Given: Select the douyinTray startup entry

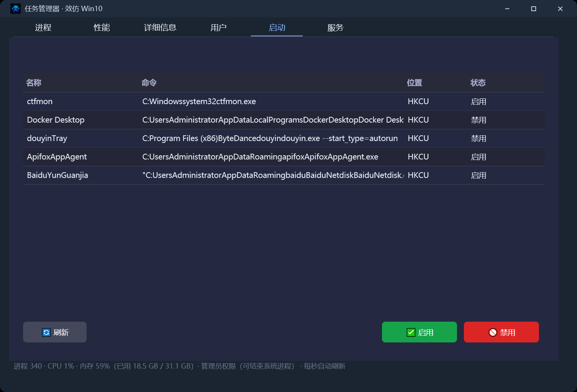Looking at the screenshot, I should 284,138.
